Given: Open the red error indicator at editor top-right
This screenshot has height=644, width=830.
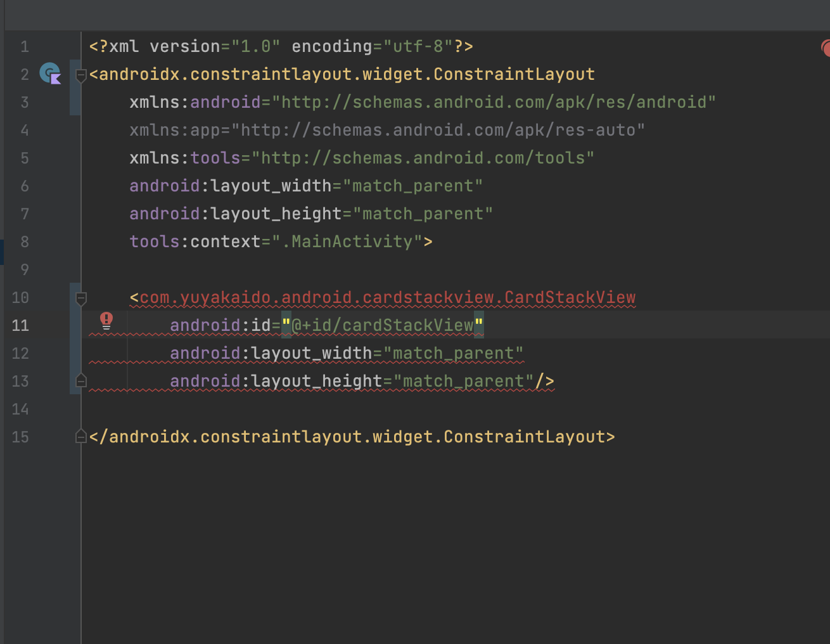Looking at the screenshot, I should tap(825, 48).
